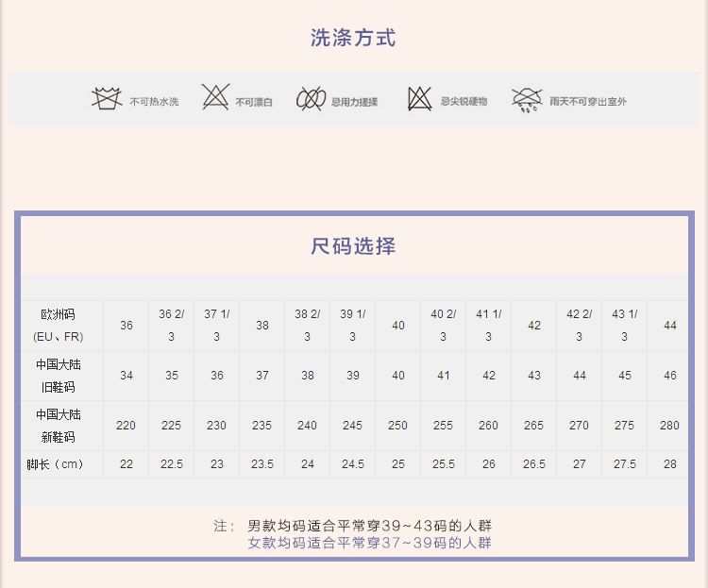
Task: Select foot length 26.5 cell
Action: pyautogui.click(x=534, y=464)
